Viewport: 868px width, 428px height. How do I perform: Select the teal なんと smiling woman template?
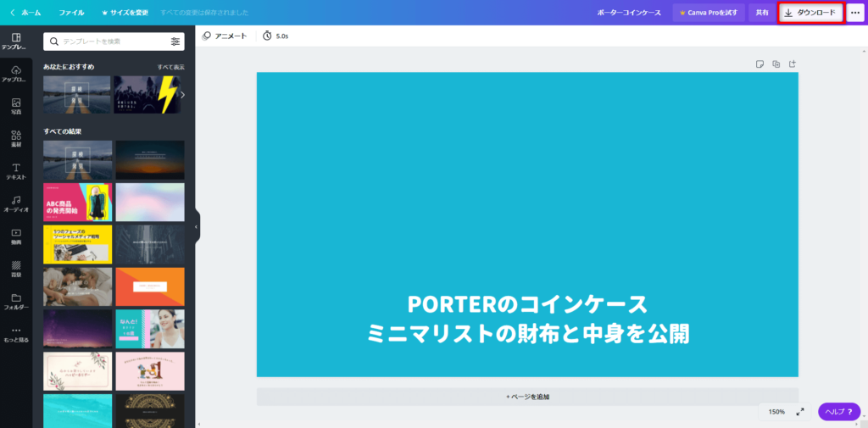click(x=150, y=329)
